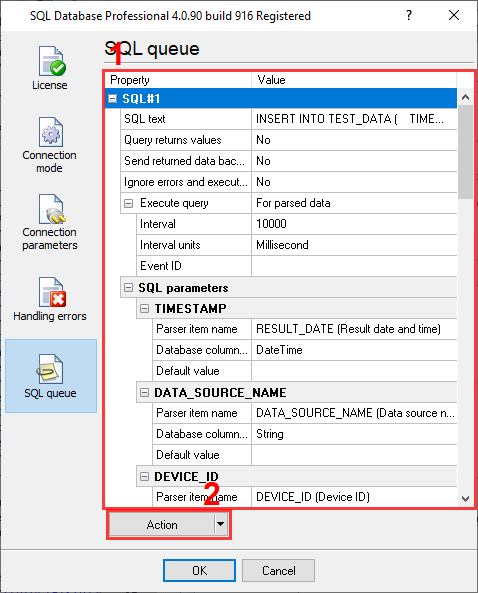Select the Send returned data back value No

[354, 161]
